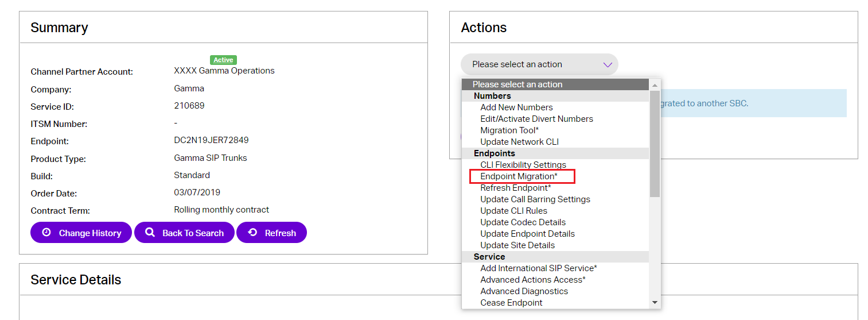Click the dropdown list scroll-up arrow
The height and width of the screenshot is (320, 868).
pyautogui.click(x=655, y=85)
